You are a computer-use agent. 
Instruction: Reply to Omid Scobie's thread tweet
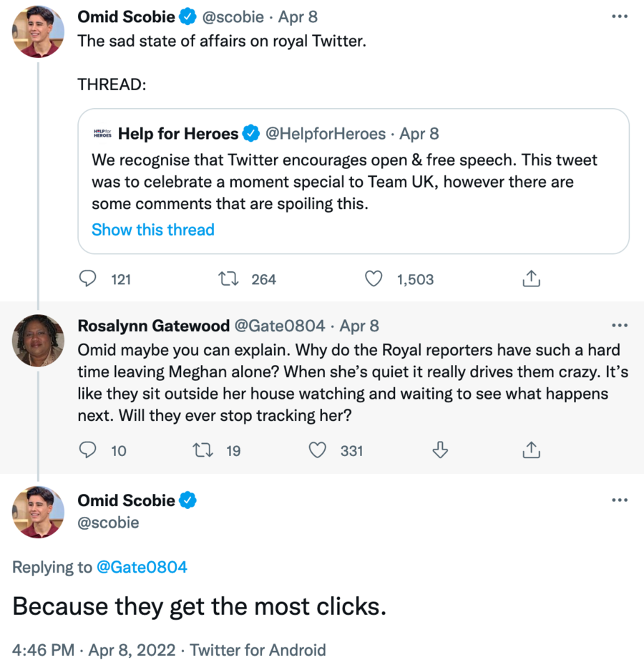point(87,279)
